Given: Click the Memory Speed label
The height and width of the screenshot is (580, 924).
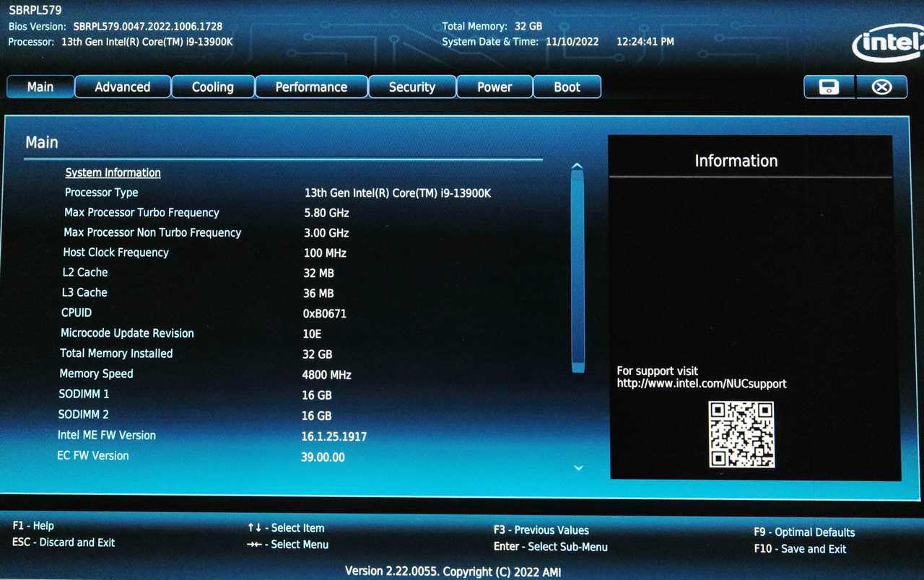Looking at the screenshot, I should [x=96, y=374].
